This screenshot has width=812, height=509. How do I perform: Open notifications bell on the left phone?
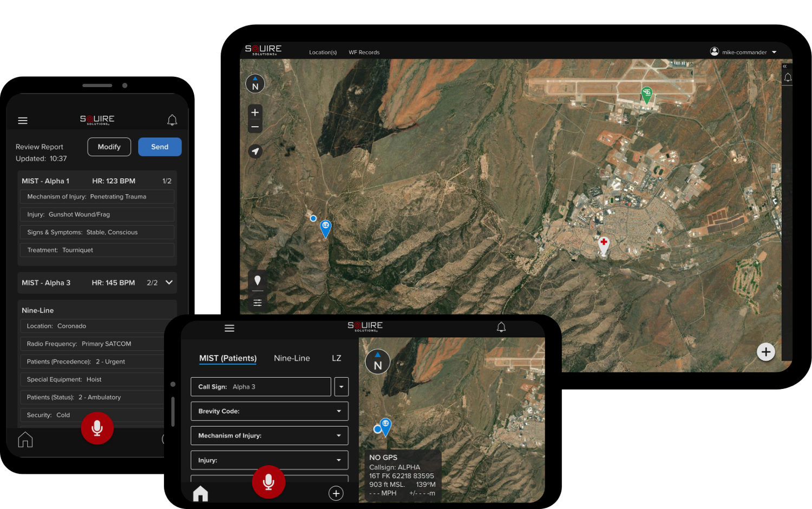(172, 120)
